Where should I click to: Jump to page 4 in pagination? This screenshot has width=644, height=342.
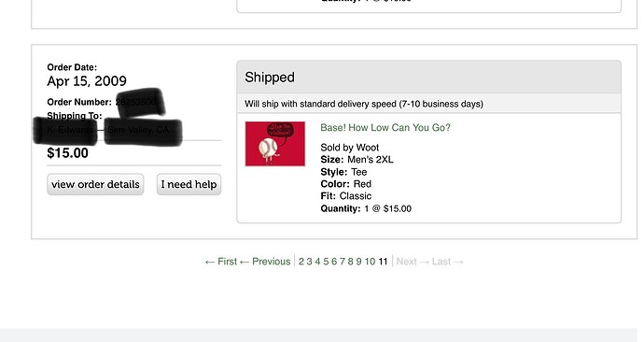tap(317, 262)
